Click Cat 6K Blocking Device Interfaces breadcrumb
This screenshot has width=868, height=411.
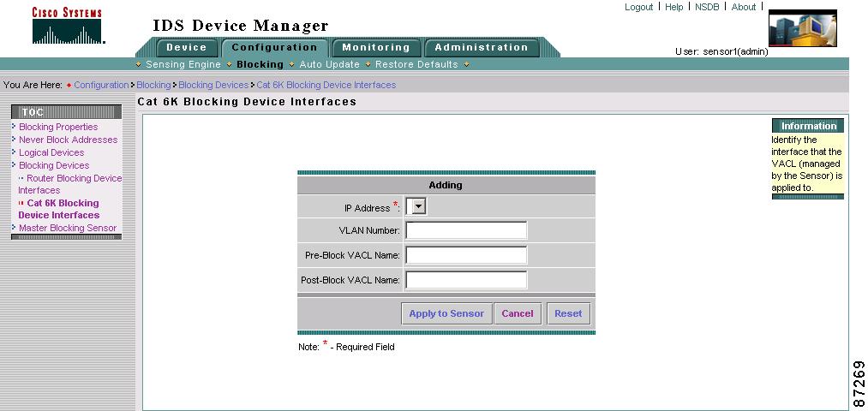coord(326,85)
